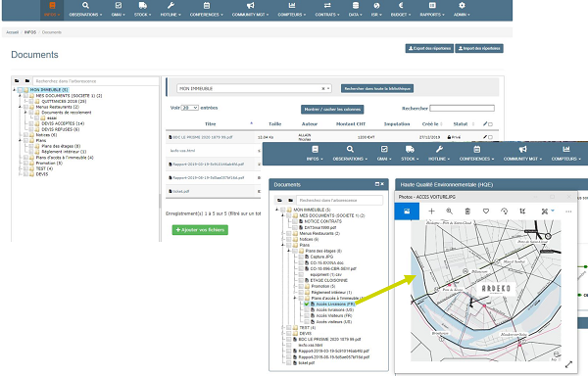Collapse the MON IMMEUBLE node in main tree
Viewport: 588px width, 376px height.
pos(15,90)
